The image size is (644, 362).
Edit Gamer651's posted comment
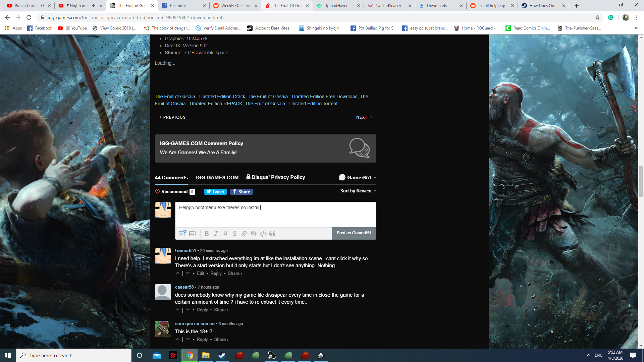[x=200, y=274]
